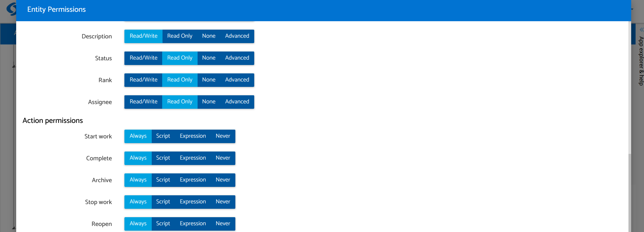Open Advanced option for Status

237,58
